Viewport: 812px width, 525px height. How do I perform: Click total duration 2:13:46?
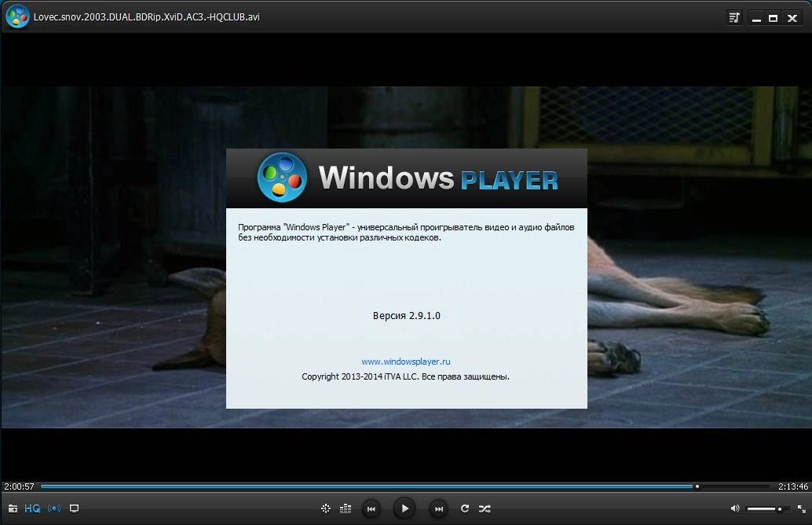(793, 486)
